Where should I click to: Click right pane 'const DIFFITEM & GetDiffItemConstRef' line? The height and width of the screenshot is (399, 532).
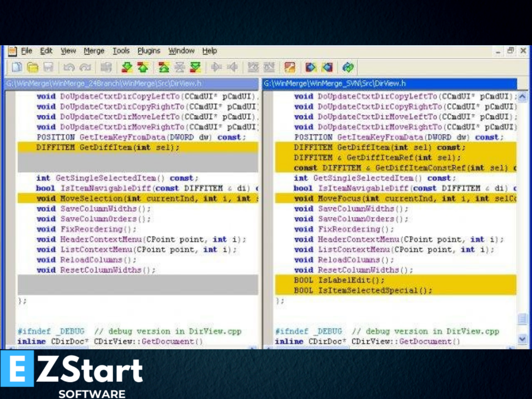tap(396, 168)
